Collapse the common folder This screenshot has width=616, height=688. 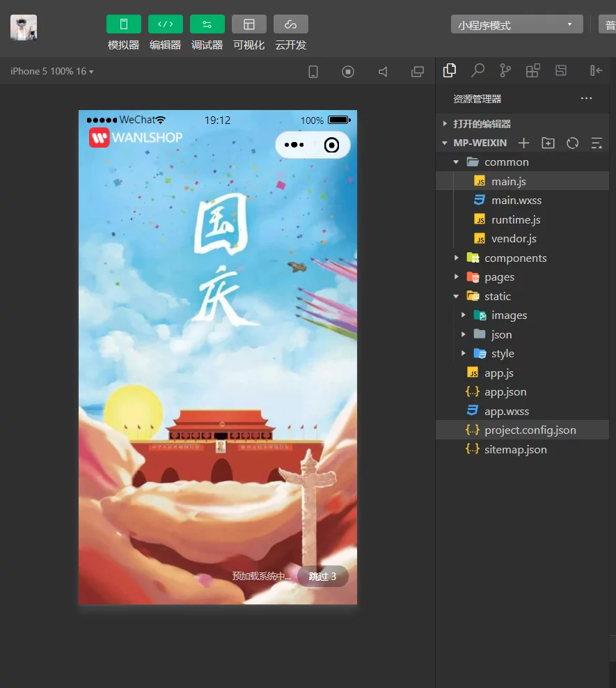click(523, 162)
